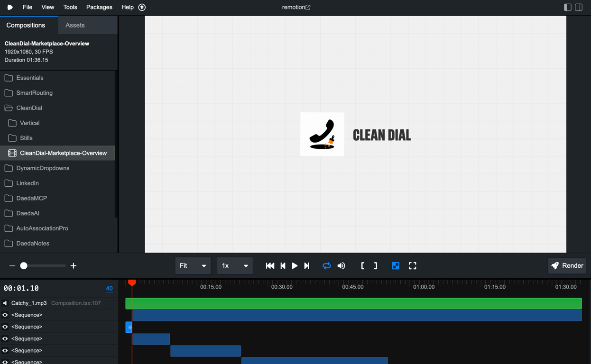Switch to the Assets tab
The image size is (591, 364).
point(74,25)
